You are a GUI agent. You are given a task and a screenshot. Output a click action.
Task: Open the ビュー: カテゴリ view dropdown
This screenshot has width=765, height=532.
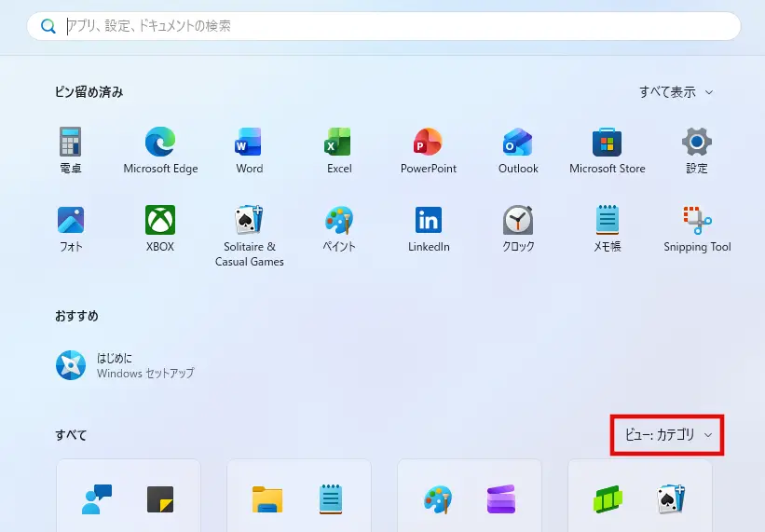pyautogui.click(x=668, y=435)
